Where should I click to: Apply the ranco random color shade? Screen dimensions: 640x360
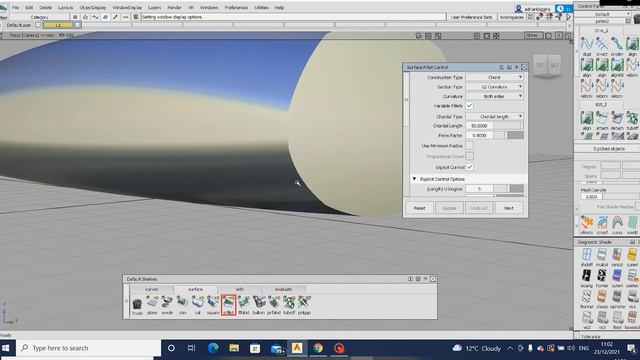pos(617,257)
